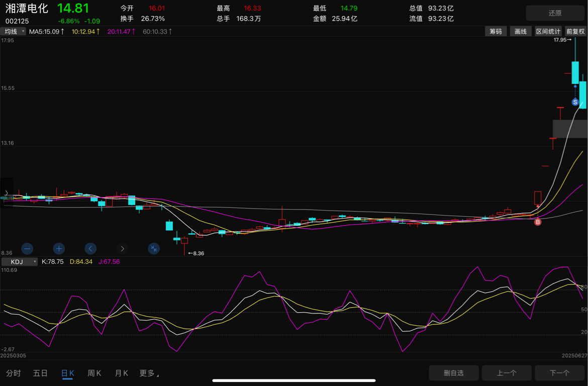588x386 pixels.
Task: Click MA 60:10.33 gray value
Action: [157, 32]
